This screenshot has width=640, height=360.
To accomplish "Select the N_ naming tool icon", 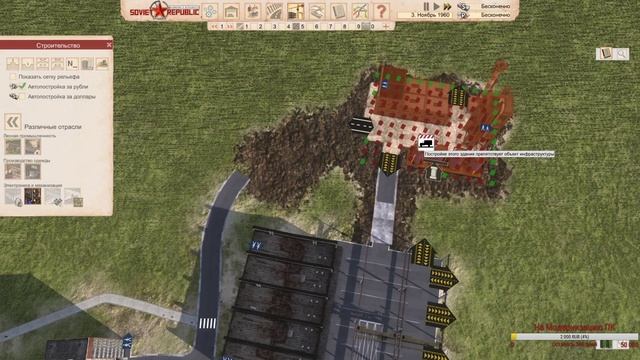I will click(x=72, y=64).
